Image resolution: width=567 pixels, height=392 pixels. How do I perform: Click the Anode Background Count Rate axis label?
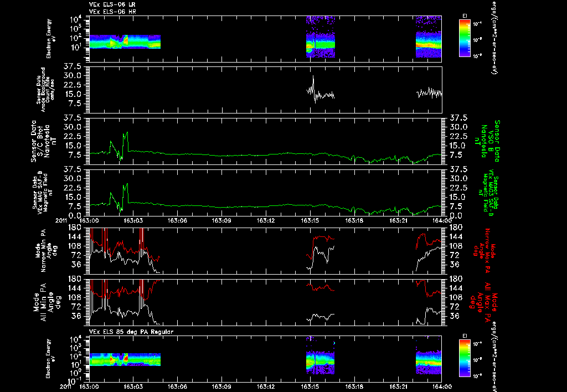(45, 89)
